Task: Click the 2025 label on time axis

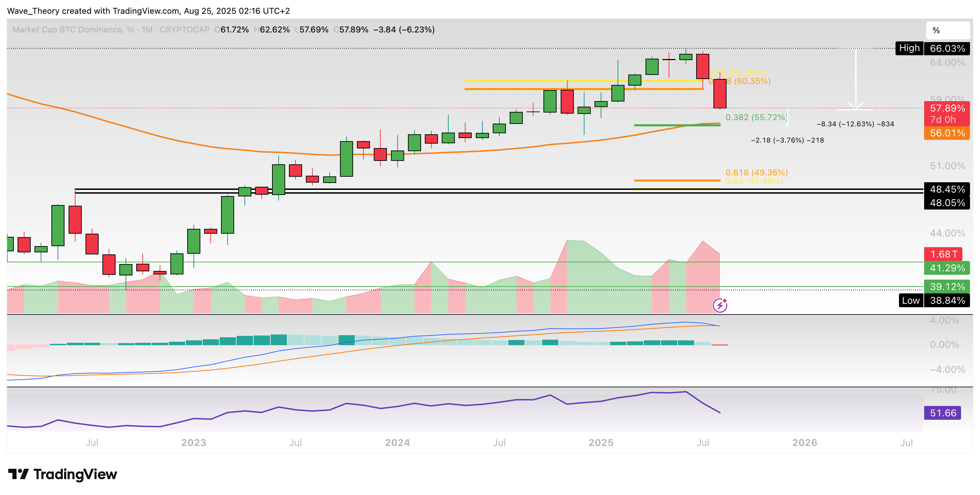Action: coord(601,443)
